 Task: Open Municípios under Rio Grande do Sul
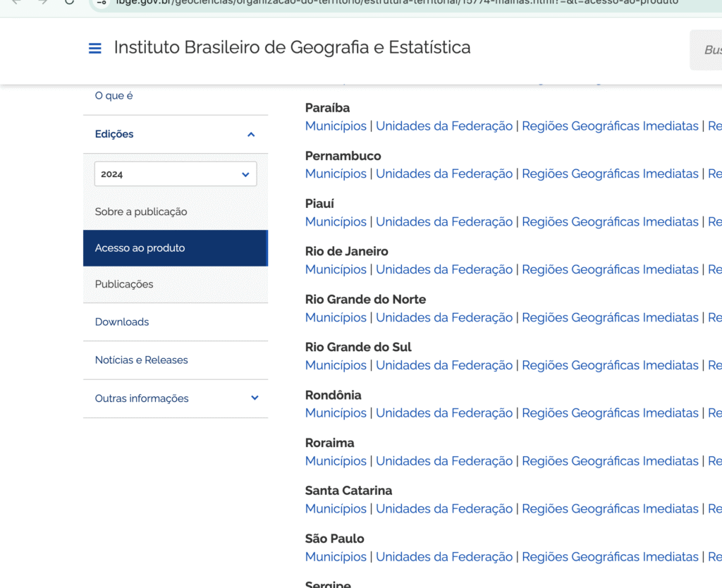click(x=336, y=365)
